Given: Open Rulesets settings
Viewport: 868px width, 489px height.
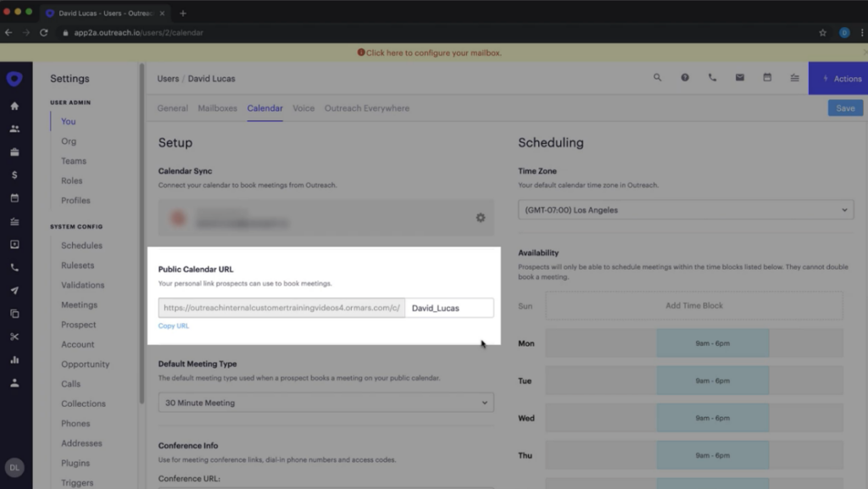Looking at the screenshot, I should 77,265.
